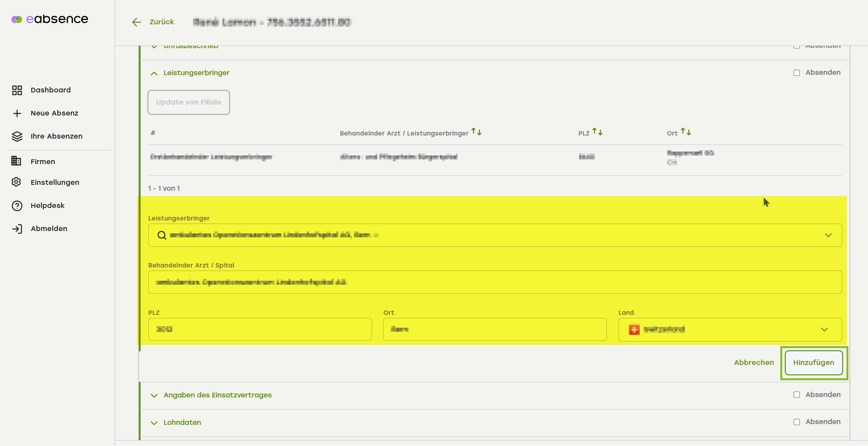
Task: Click the layers icon for Ihre Absenzen
Action: (17, 136)
